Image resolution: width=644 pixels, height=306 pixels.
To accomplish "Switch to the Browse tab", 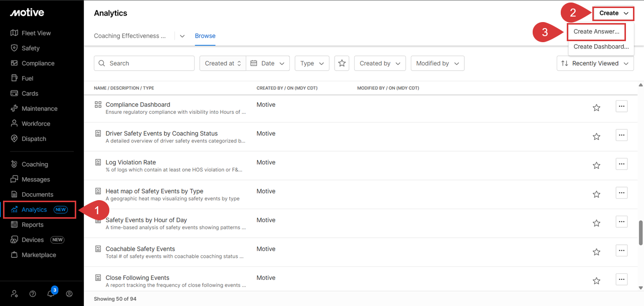I will pyautogui.click(x=205, y=36).
